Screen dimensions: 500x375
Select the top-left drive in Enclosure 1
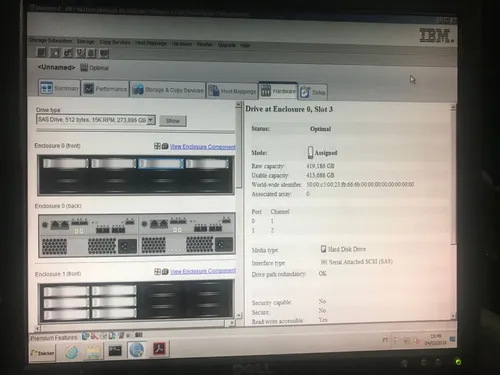coord(66,291)
